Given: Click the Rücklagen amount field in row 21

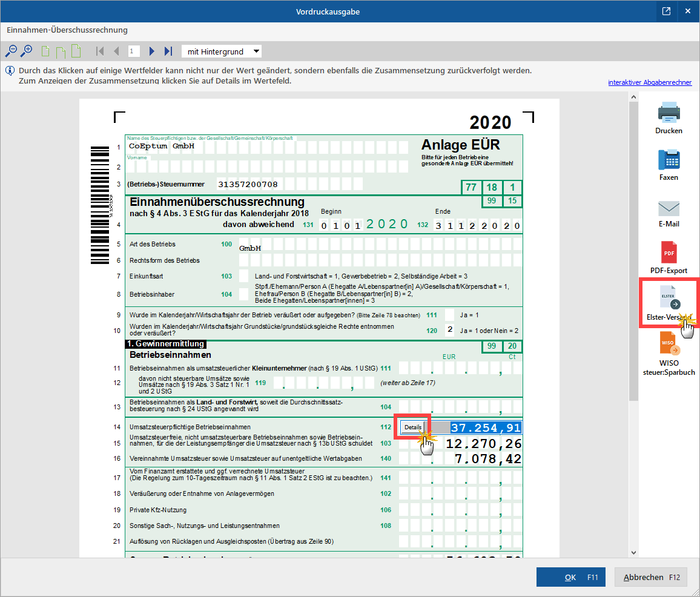Looking at the screenshot, I should (460, 541).
